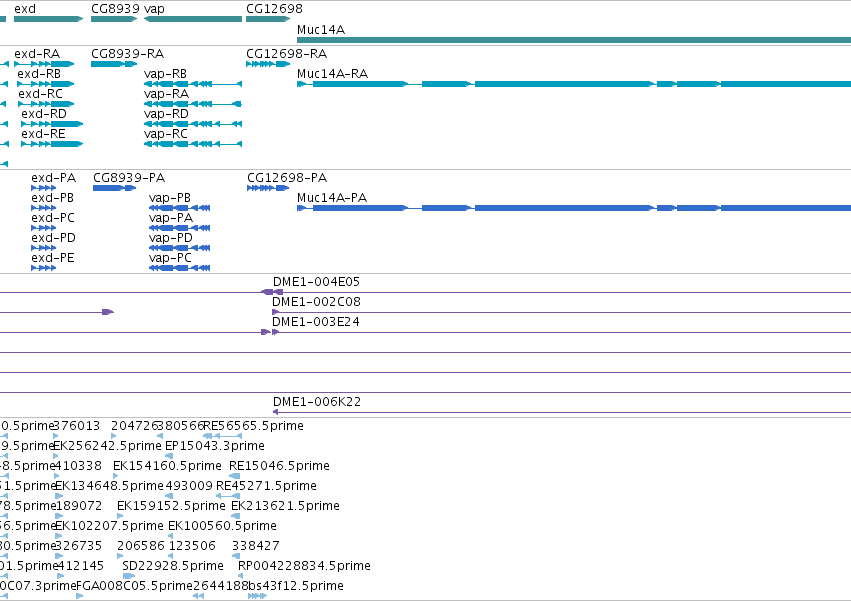Image resolution: width=851 pixels, height=601 pixels.
Task: Select the bs43f12.5prime EST label
Action: tap(296, 586)
